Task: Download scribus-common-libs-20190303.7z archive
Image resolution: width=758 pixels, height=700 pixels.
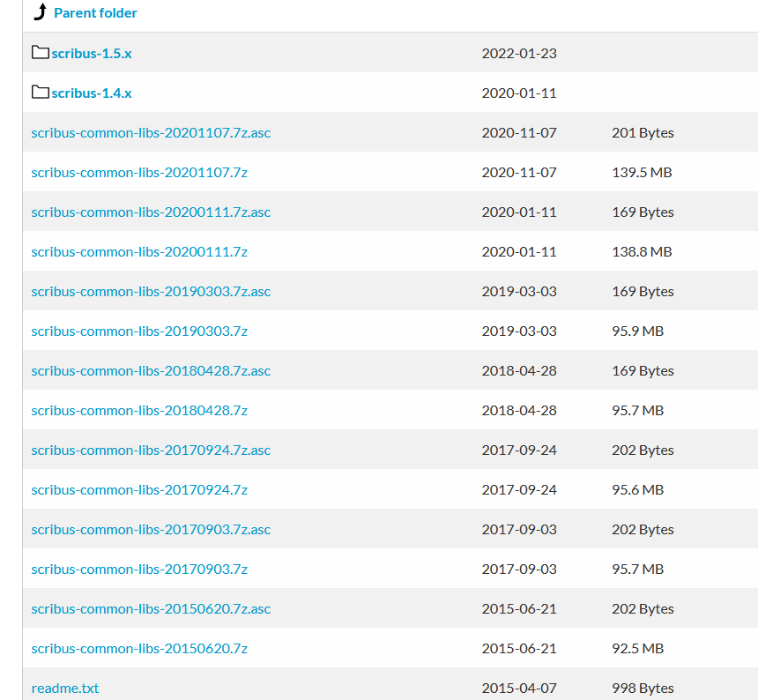Action: pyautogui.click(x=139, y=331)
